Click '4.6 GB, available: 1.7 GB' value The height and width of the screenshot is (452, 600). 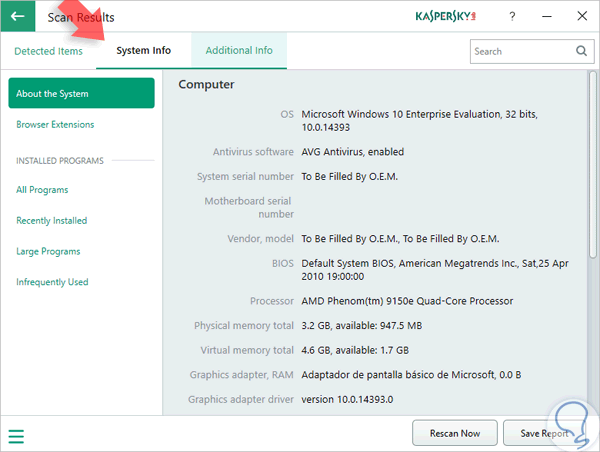coord(355,350)
